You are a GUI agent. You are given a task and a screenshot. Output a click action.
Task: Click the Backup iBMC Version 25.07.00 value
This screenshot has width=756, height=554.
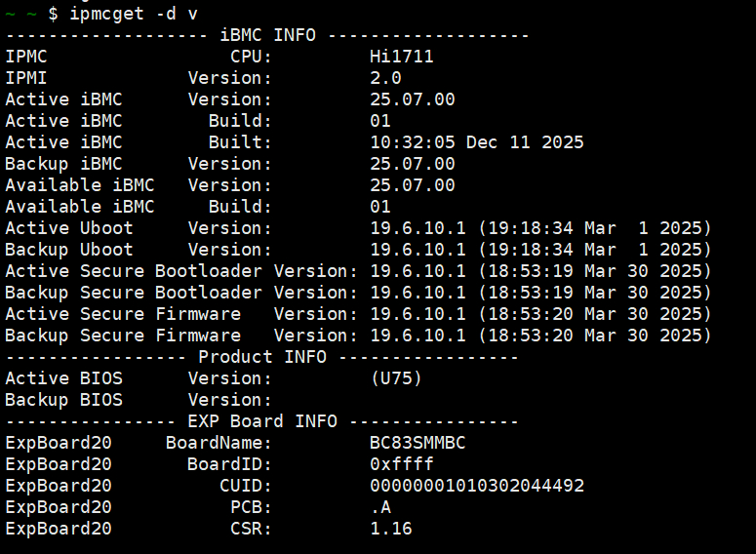pos(413,164)
